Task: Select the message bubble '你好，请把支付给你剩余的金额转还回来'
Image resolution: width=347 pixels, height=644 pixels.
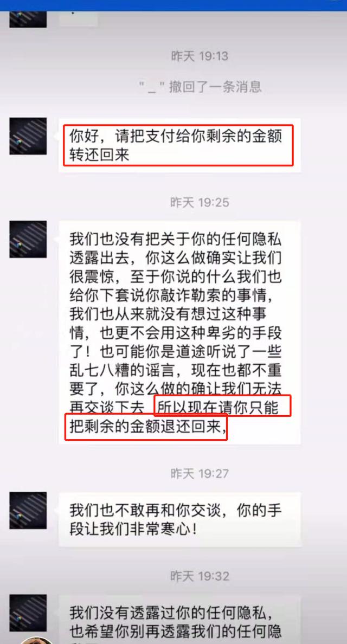Action: click(x=179, y=145)
